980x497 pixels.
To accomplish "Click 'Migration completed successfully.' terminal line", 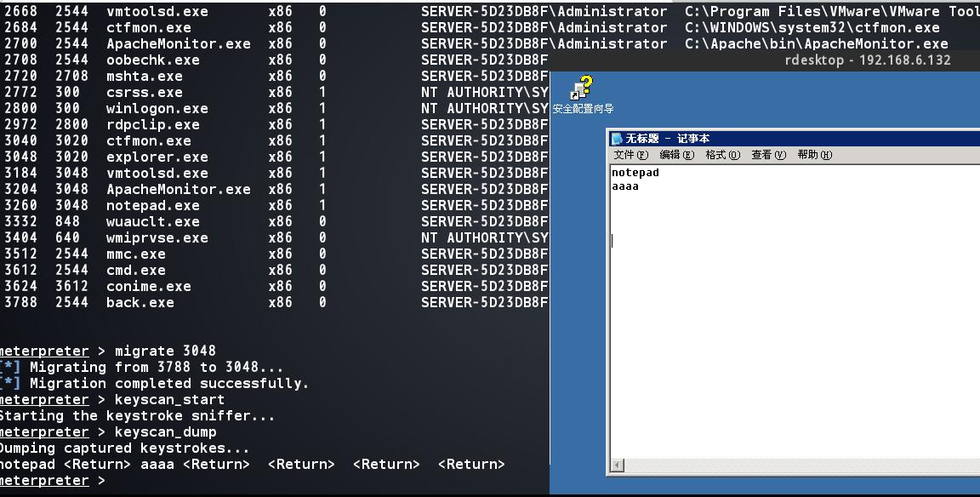I will click(x=169, y=383).
